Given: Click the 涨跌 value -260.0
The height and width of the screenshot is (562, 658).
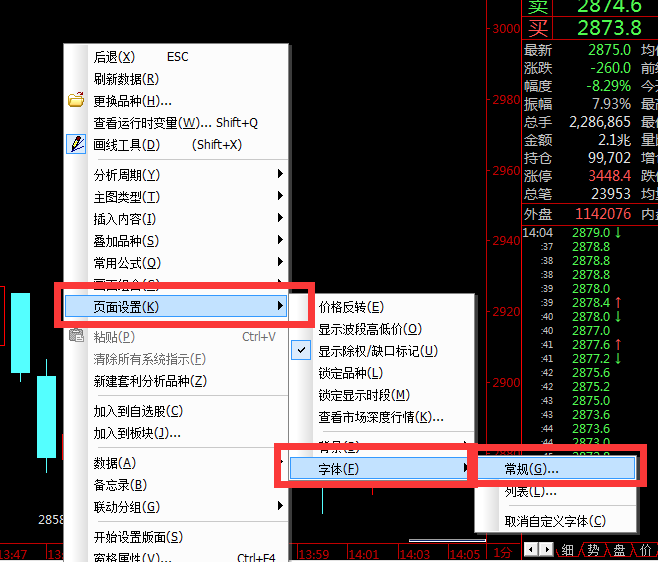Looking at the screenshot, I should point(611,68).
